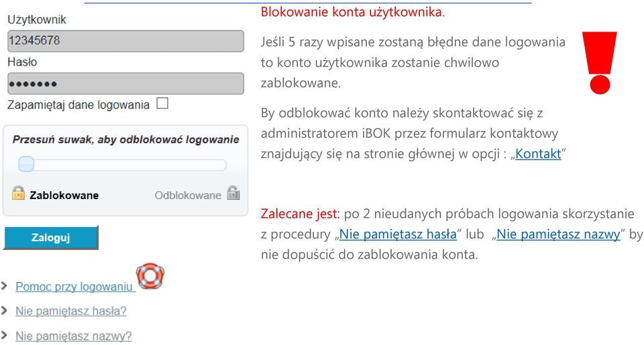Image resolution: width=644 pixels, height=345 pixels.
Task: Tick the Zapamiętaj dane logowania checkbox
Action: tap(162, 103)
